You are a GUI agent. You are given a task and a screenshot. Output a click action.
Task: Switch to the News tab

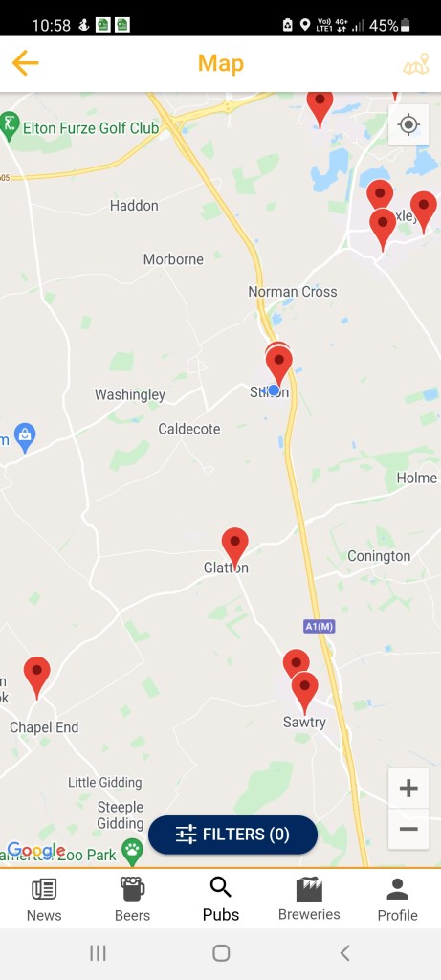(x=44, y=900)
